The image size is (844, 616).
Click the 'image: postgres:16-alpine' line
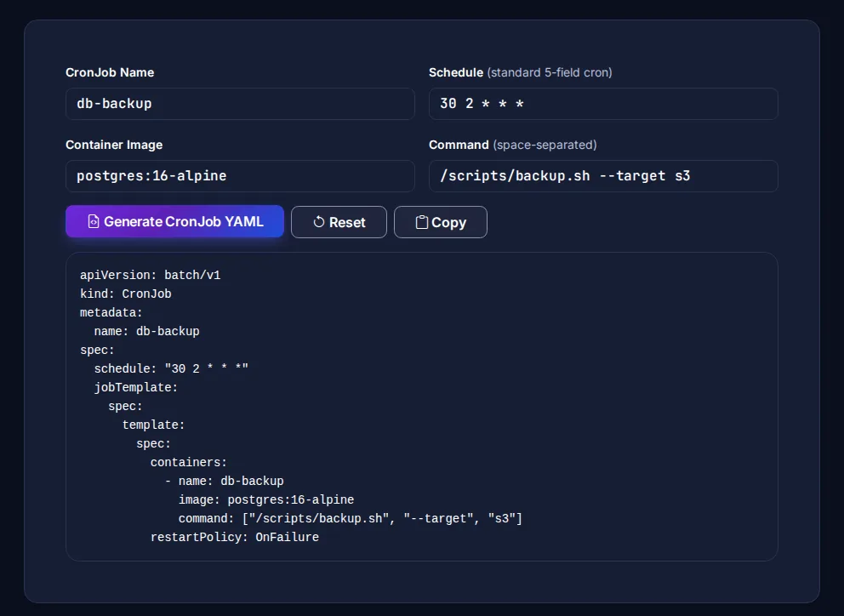pos(266,499)
